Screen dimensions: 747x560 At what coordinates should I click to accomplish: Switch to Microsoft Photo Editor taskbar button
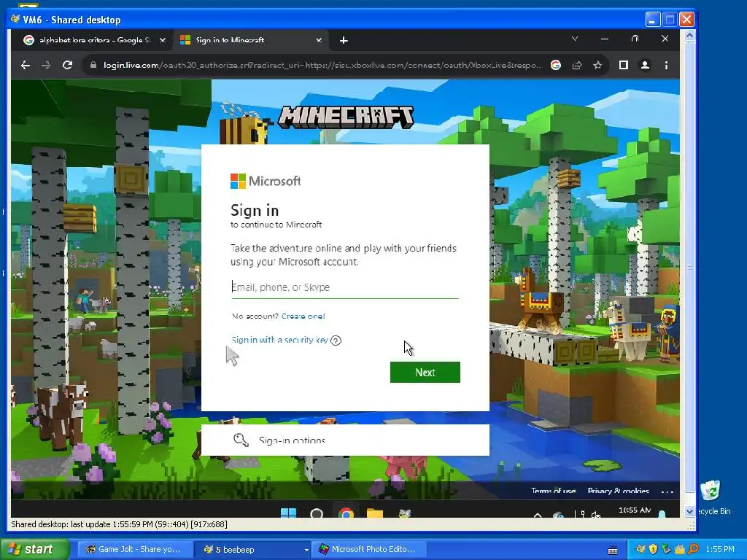(x=369, y=550)
